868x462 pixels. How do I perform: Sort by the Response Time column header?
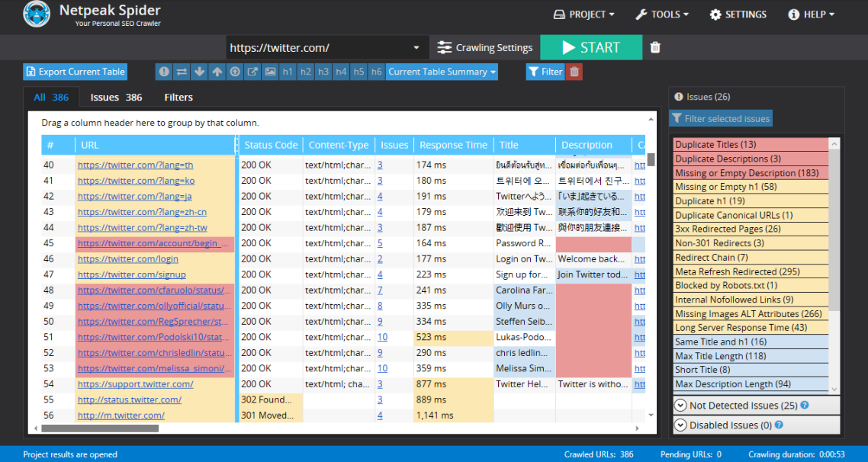pyautogui.click(x=453, y=145)
